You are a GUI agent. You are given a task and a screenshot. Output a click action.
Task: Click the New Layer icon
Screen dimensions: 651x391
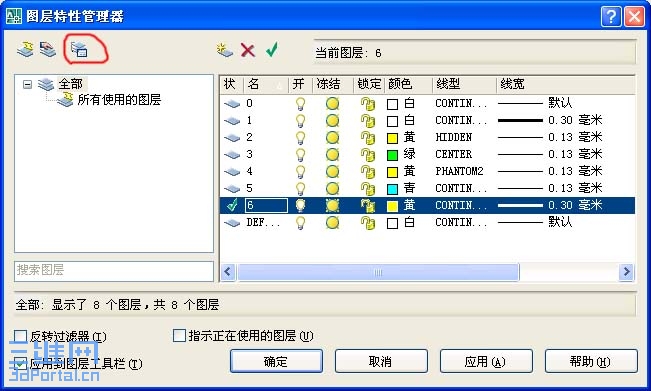pos(225,50)
